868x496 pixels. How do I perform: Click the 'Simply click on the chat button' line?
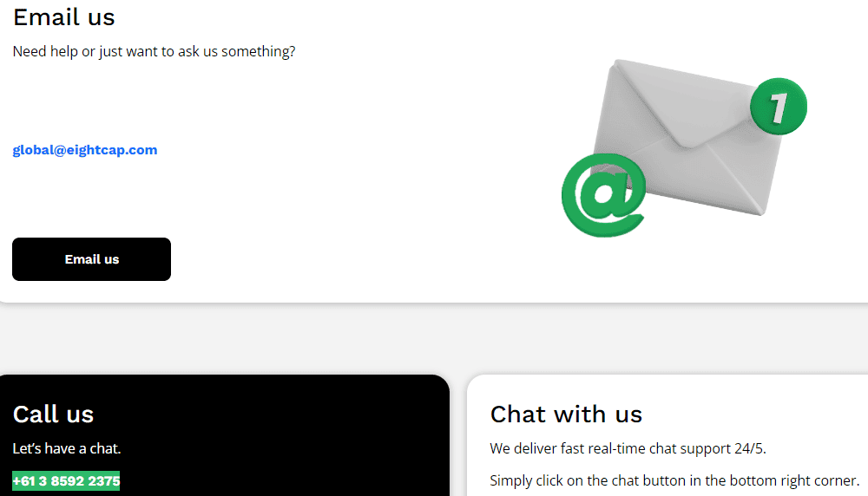tap(674, 480)
